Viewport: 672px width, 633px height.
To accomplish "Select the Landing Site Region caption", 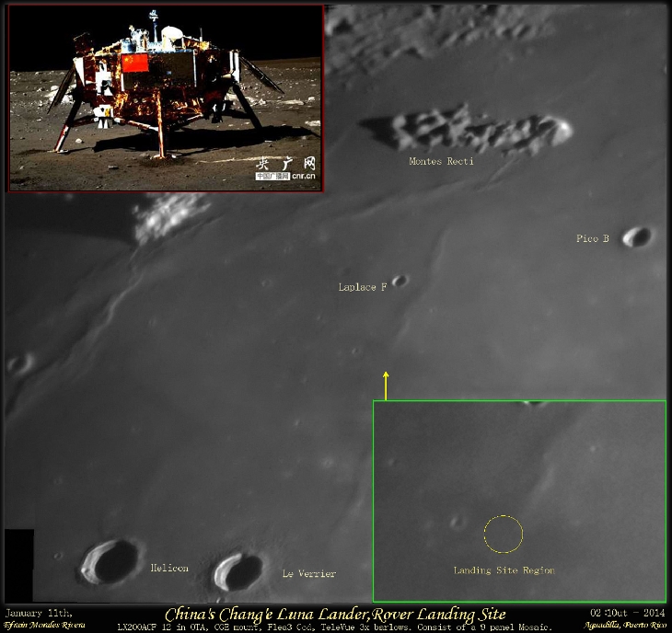I will pos(504,570).
